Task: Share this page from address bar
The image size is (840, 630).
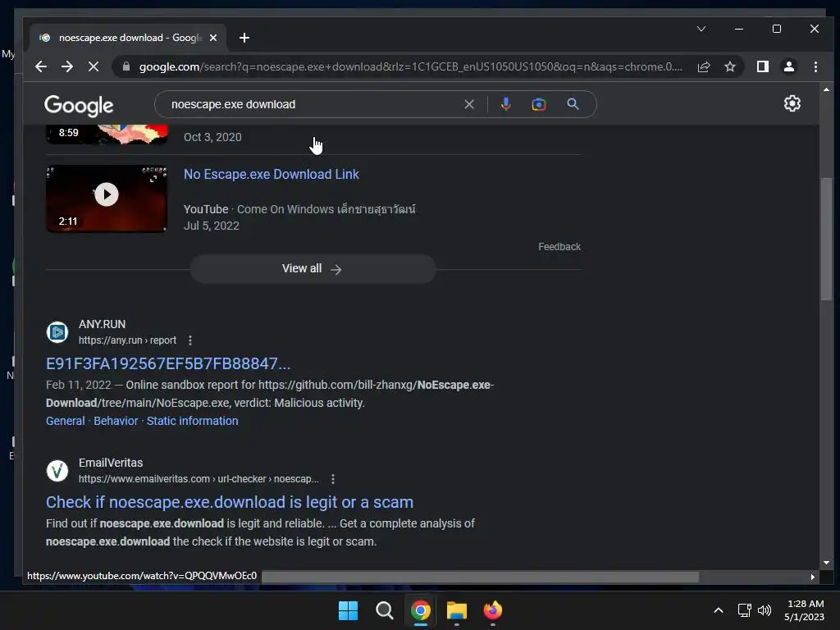Action: (x=703, y=66)
